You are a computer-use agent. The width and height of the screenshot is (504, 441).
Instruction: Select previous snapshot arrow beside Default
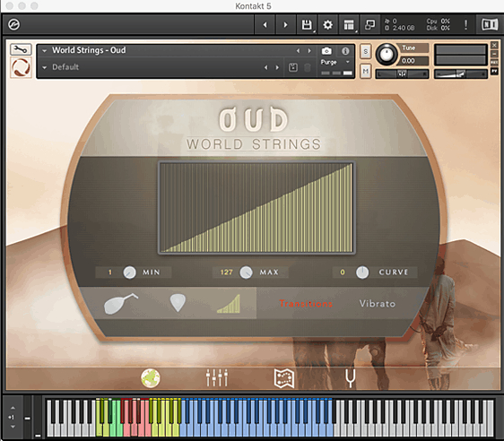pyautogui.click(x=265, y=67)
